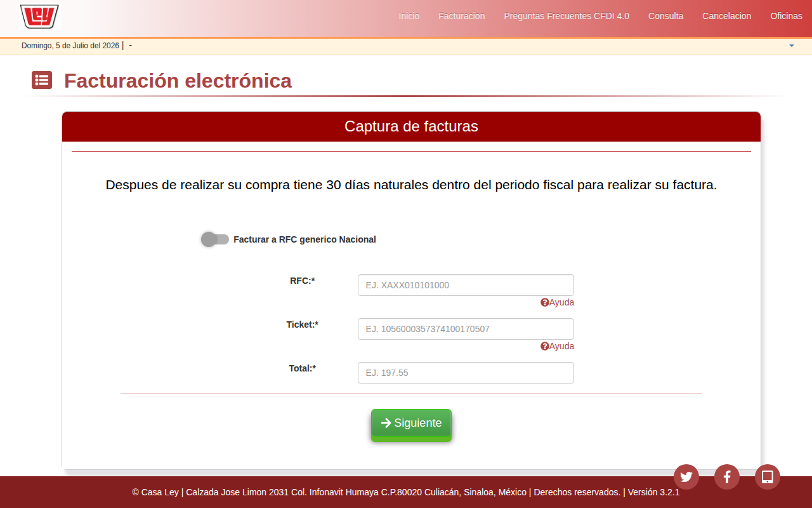Click the list icon beside Facturación electrónica
The image size is (812, 508).
coord(42,80)
